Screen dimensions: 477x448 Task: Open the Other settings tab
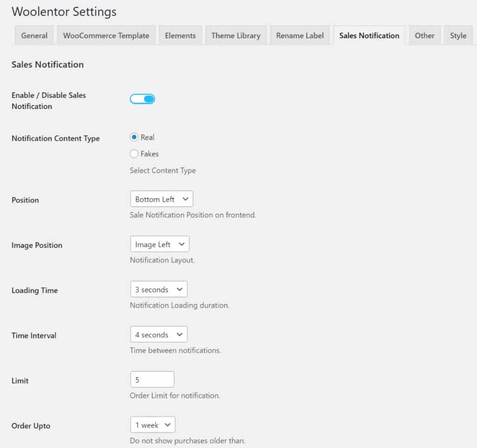point(424,35)
